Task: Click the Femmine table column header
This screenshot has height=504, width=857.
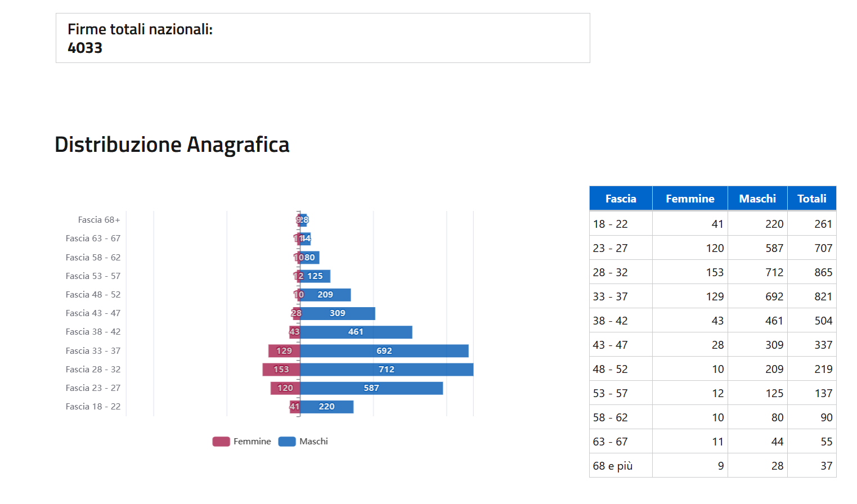Action: pos(690,199)
